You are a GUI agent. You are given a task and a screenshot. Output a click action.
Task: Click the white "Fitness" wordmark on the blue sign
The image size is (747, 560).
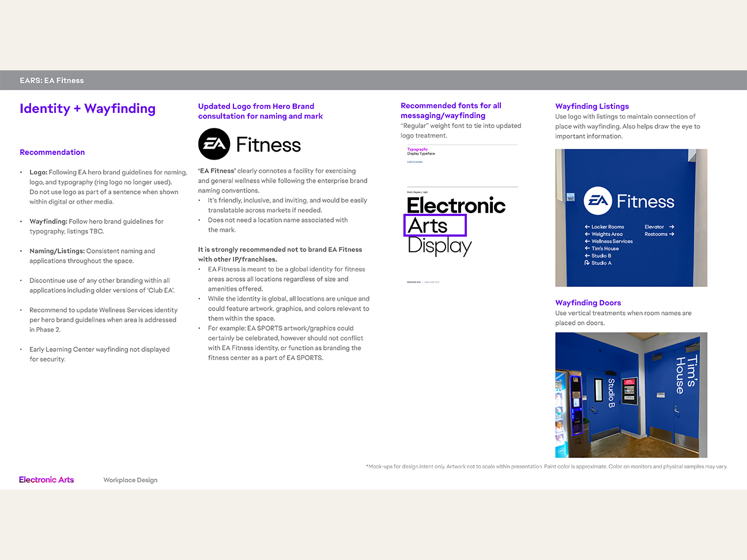[646, 201]
